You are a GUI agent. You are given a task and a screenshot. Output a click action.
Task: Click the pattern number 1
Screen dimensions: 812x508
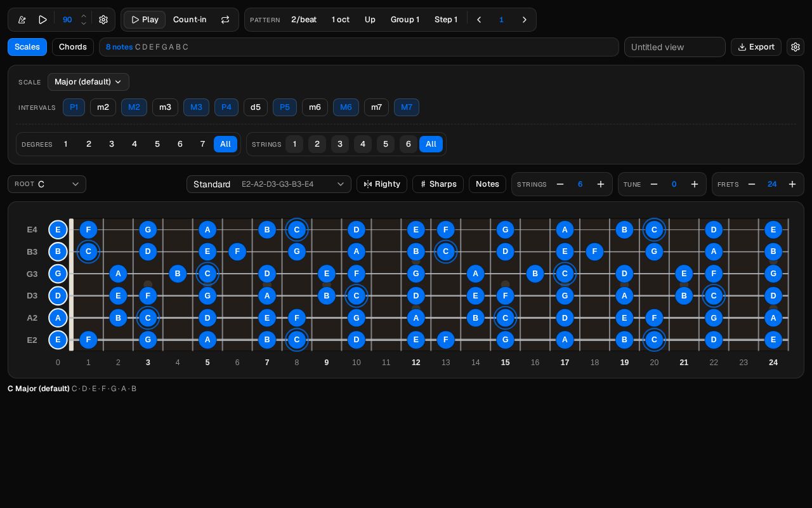point(501,20)
